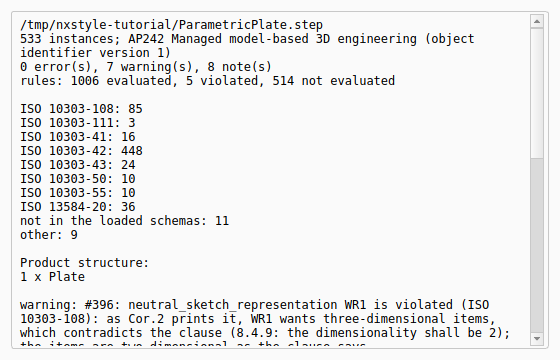Click the scrollbar up arrow button
The height and width of the screenshot is (360, 560).
tap(537, 21)
